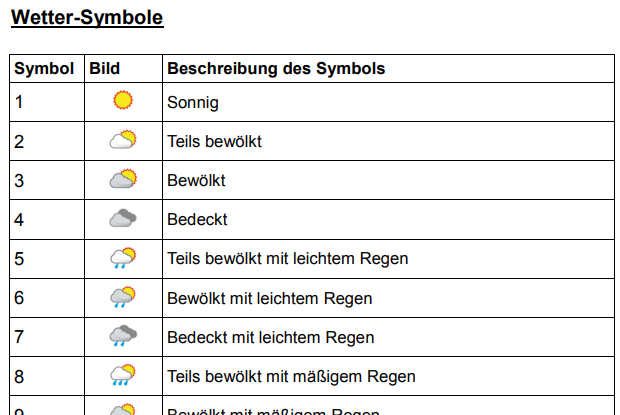Screen dimensions: 620x415
Task: Click the Wetter-Symbole heading
Action: point(87,18)
